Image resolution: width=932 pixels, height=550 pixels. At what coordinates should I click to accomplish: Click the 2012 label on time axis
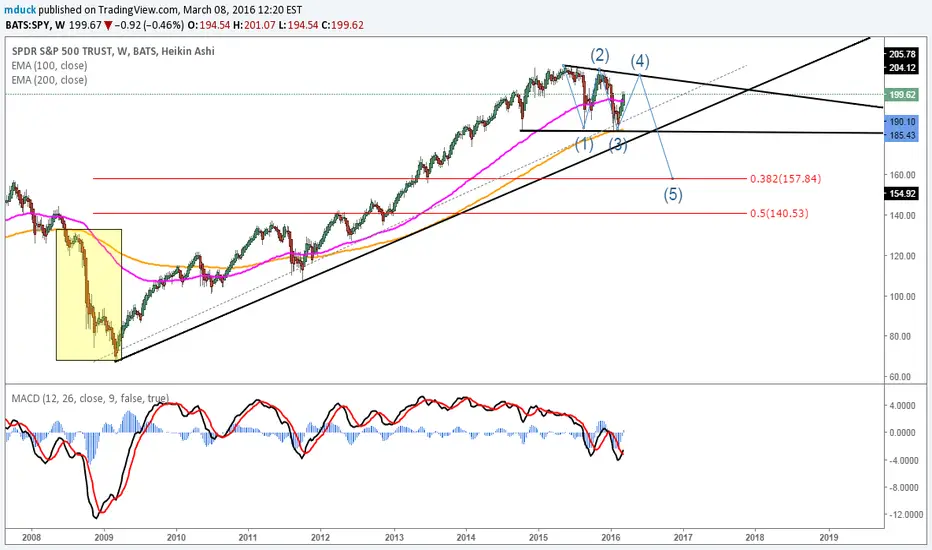[x=320, y=538]
